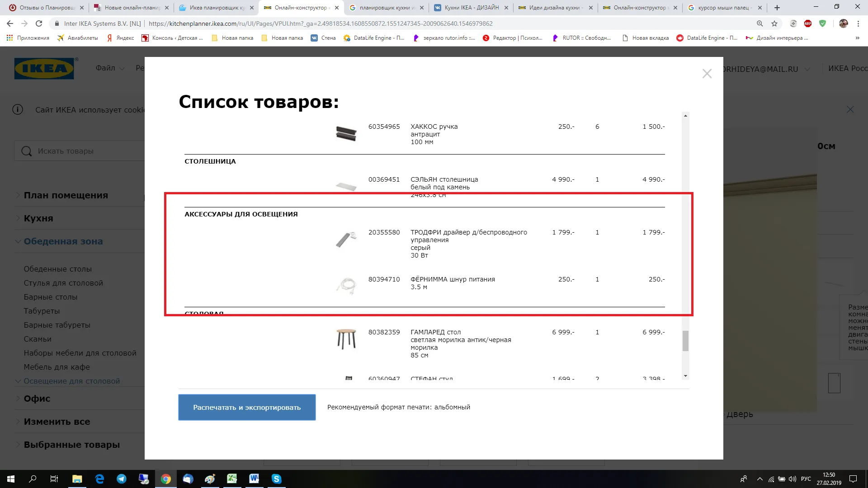The width and height of the screenshot is (868, 488).
Task: Click scroll up arrow in product list
Action: tap(685, 116)
